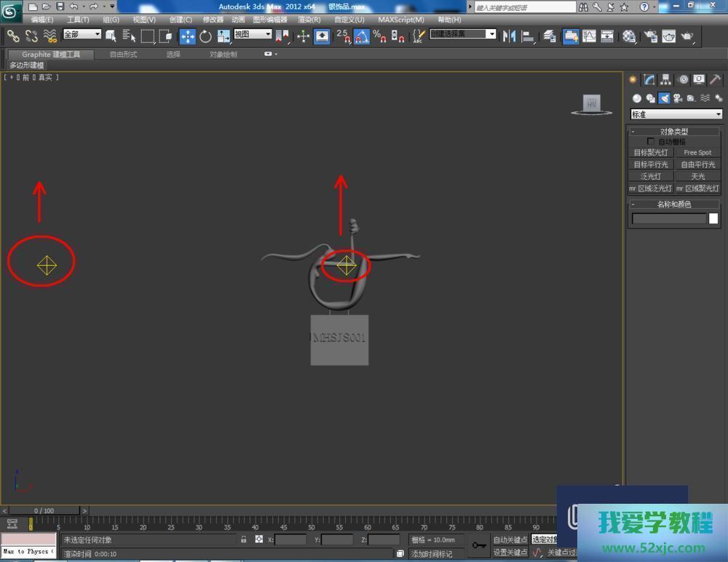This screenshot has width=728, height=562.
Task: Open the 视图 reference coordinate dropdown
Action: pyautogui.click(x=253, y=34)
